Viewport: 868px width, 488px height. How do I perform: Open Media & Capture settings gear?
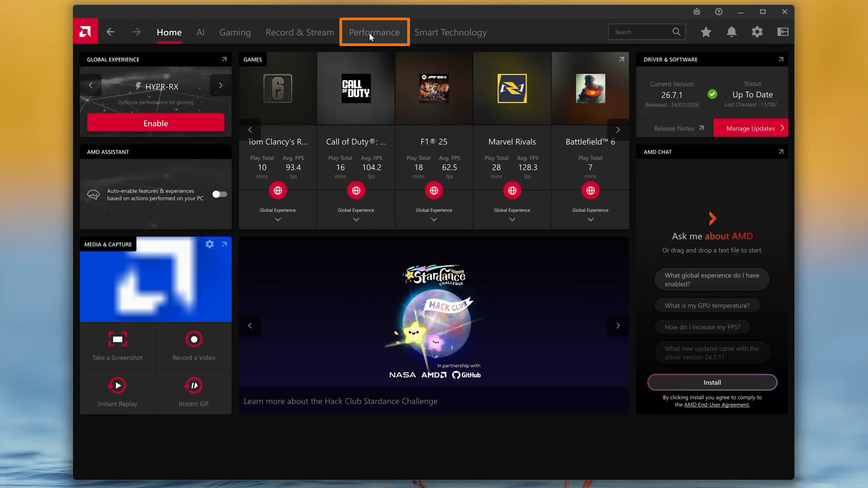coord(210,244)
